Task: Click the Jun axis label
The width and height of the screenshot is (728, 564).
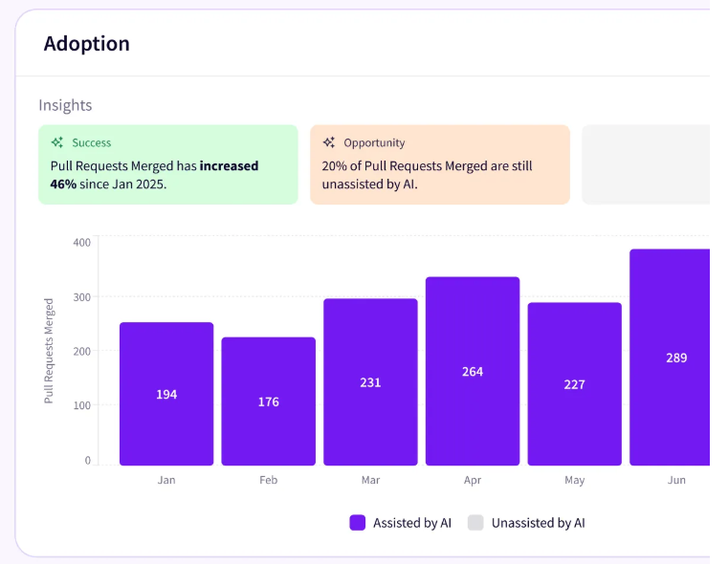Action: tap(676, 480)
